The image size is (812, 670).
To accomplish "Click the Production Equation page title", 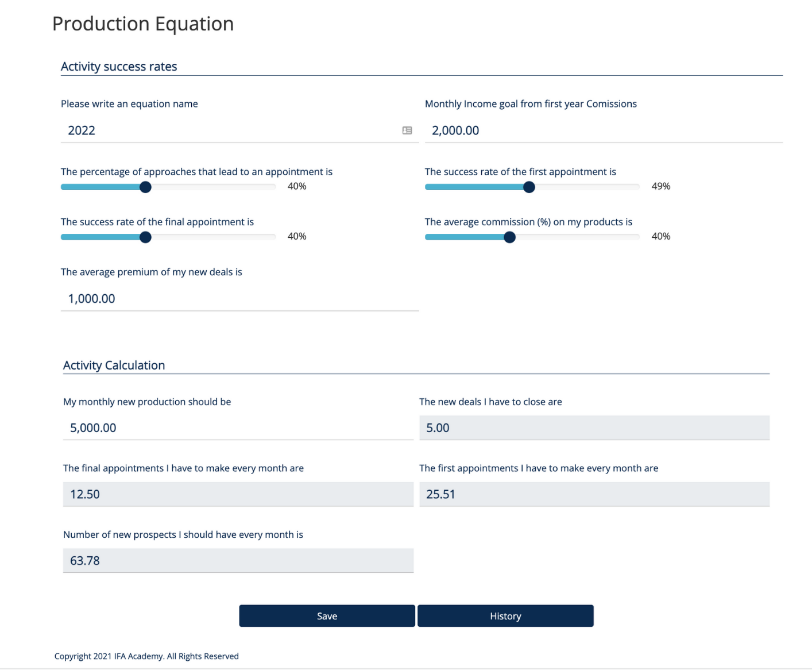I will tap(143, 24).
